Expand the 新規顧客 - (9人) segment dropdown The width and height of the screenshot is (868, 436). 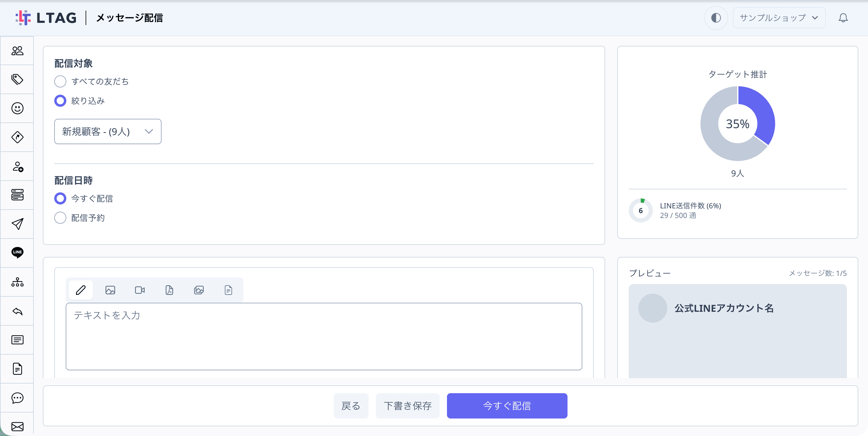(x=108, y=131)
